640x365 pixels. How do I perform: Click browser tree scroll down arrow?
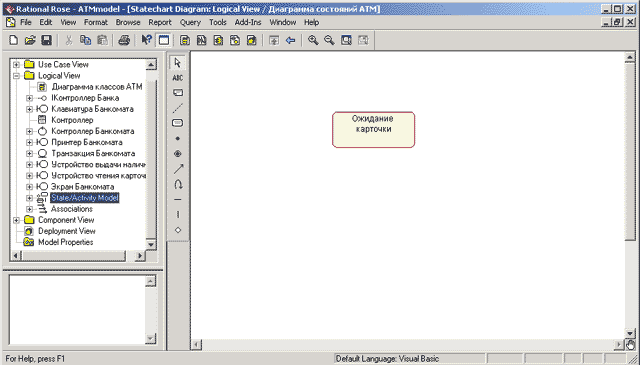(x=151, y=244)
